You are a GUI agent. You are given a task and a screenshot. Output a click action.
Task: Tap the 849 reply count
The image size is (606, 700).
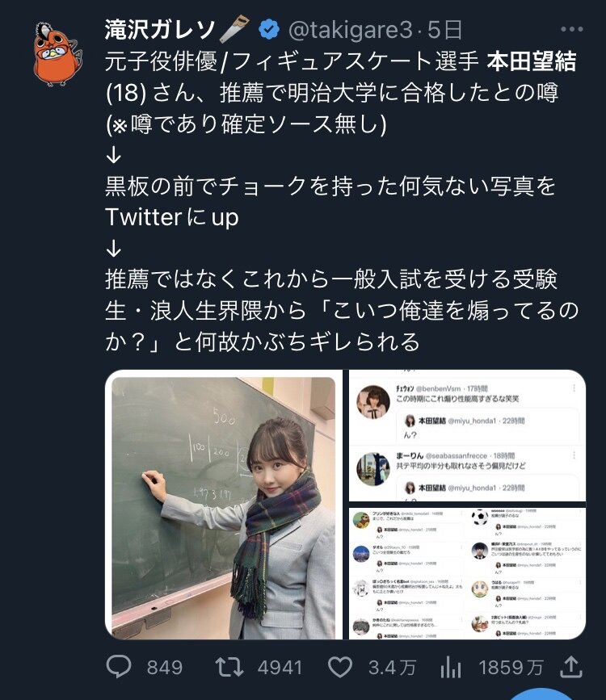coord(165,668)
